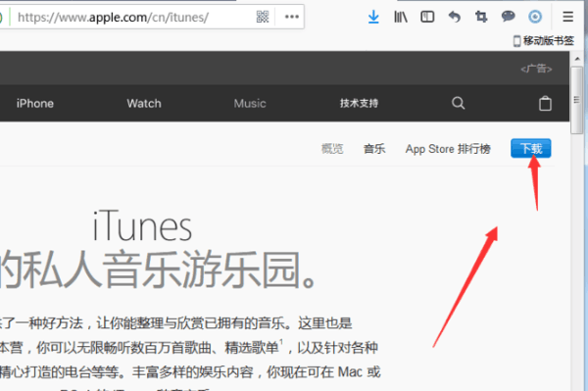Open the chat bubble toolbar icon
This screenshot has height=391, width=588.
point(508,17)
